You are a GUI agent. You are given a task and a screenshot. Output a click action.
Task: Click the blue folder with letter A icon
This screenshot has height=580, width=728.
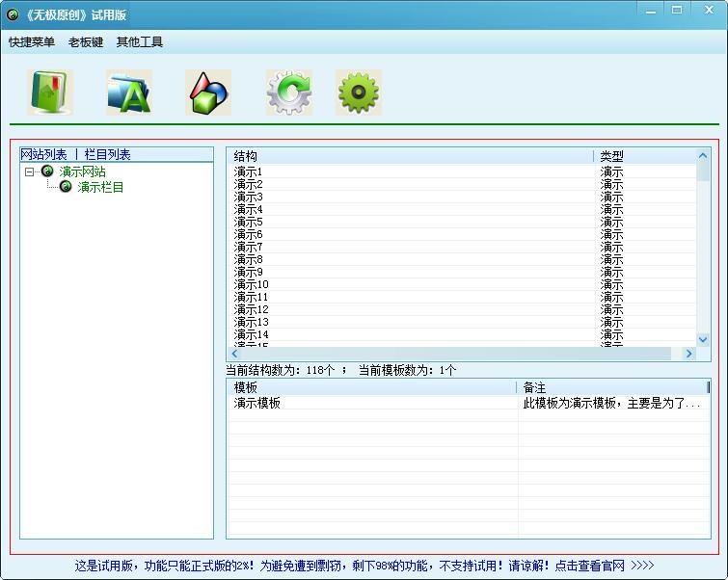[129, 93]
